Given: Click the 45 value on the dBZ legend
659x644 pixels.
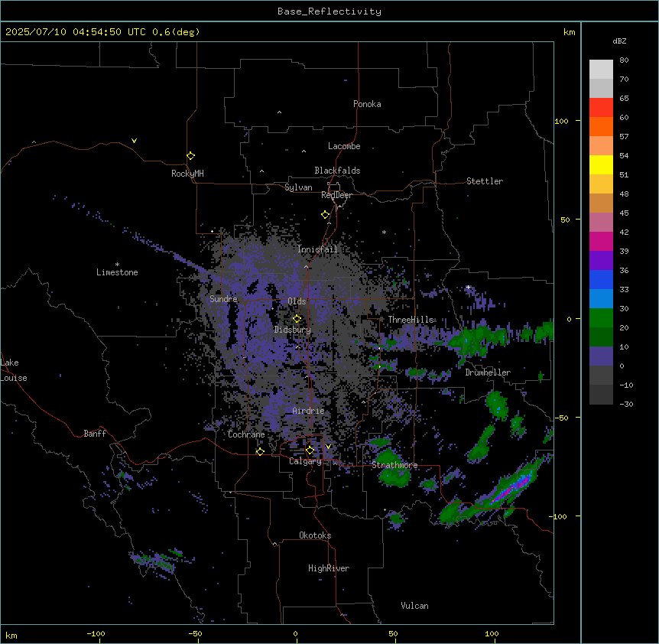Looking at the screenshot, I should point(624,213).
